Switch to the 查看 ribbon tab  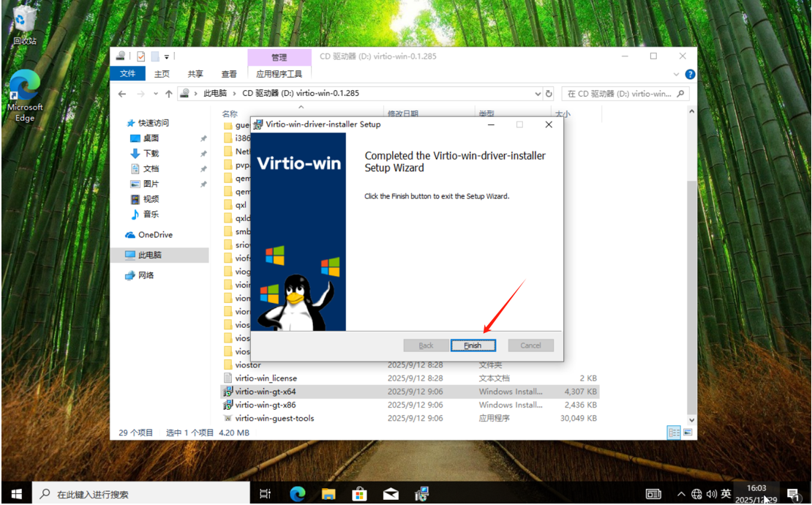(229, 74)
